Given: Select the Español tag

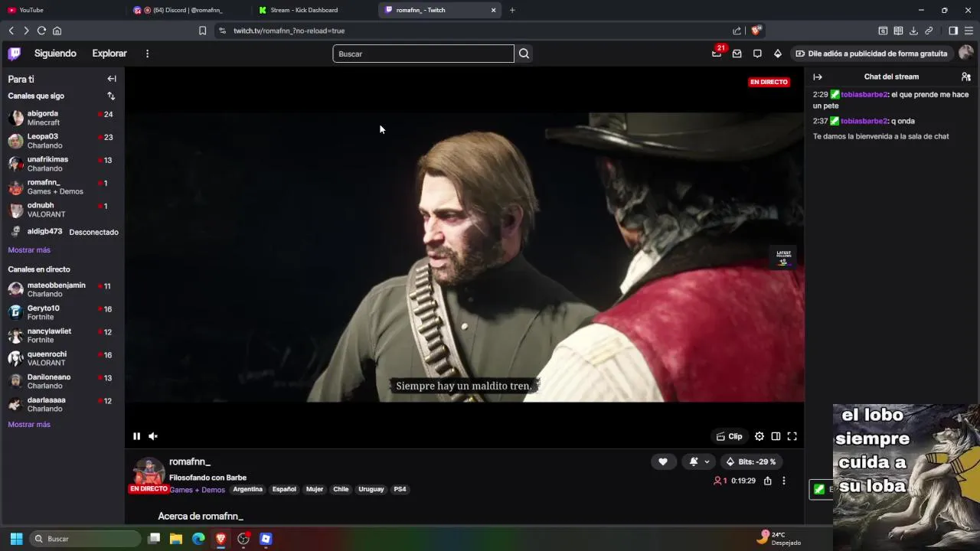Looking at the screenshot, I should pos(284,490).
